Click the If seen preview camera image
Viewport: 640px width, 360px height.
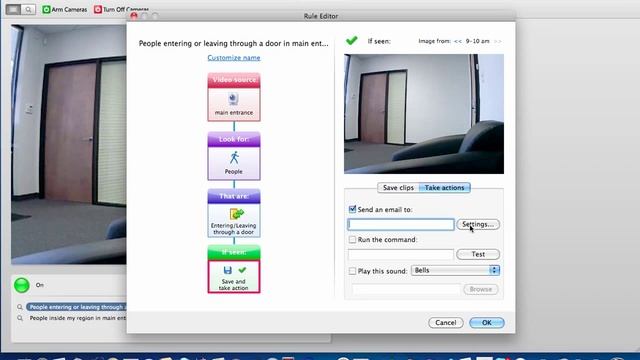(424, 114)
